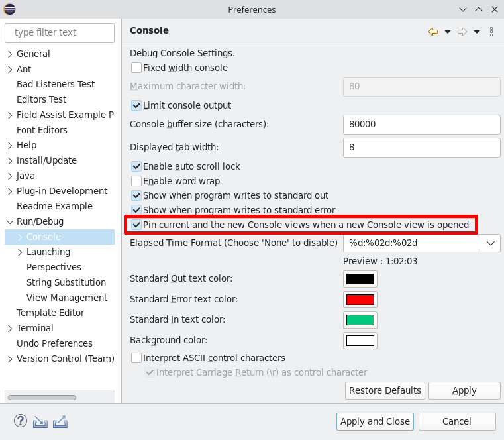
Task: Click the Eclipse logo in title bar
Action: point(10,9)
